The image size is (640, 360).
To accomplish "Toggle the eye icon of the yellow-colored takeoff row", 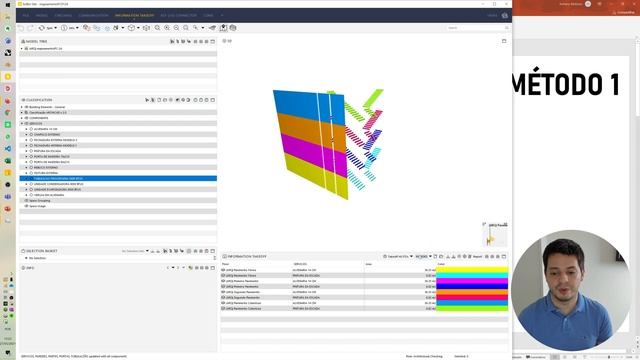I will [x=223, y=270].
